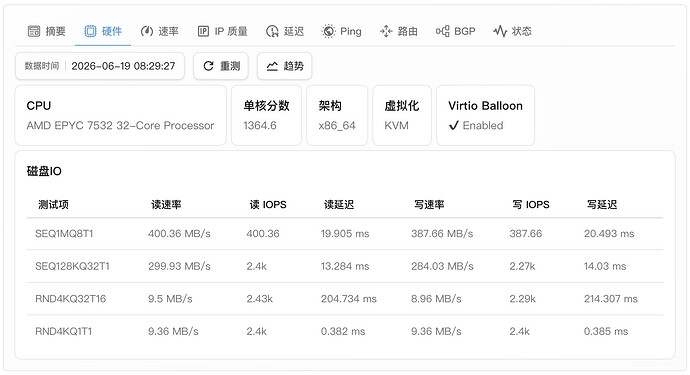The width and height of the screenshot is (690, 375).
Task: Open the BGP tab
Action: tap(455, 31)
